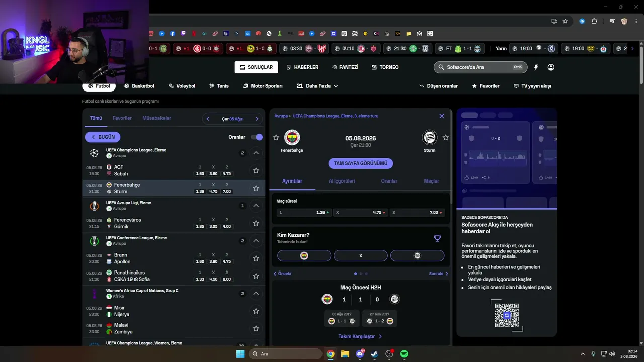The width and height of the screenshot is (644, 362).
Task: Star the Brann vs Apollon match
Action: coord(256,258)
